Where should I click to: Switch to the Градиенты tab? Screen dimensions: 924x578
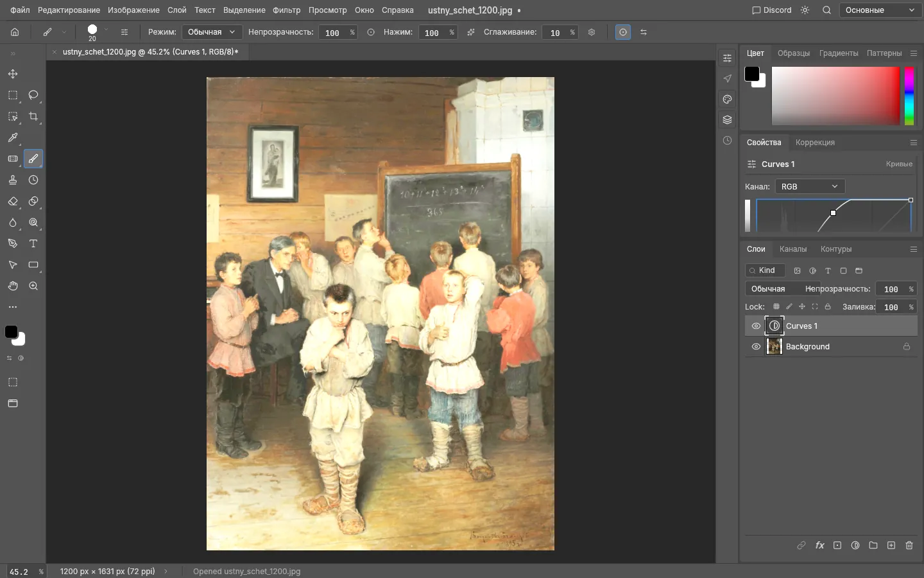coord(839,53)
